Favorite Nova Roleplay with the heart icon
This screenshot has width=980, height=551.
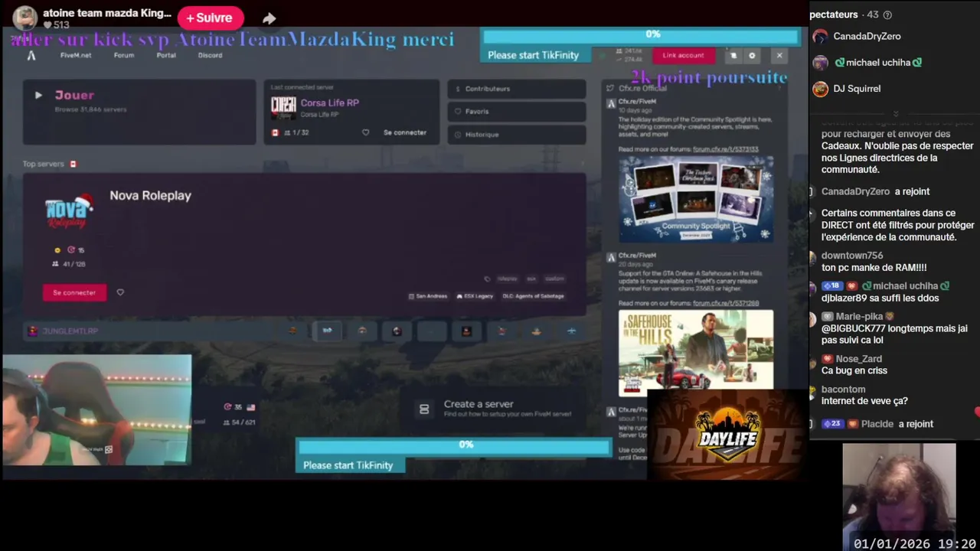(120, 292)
